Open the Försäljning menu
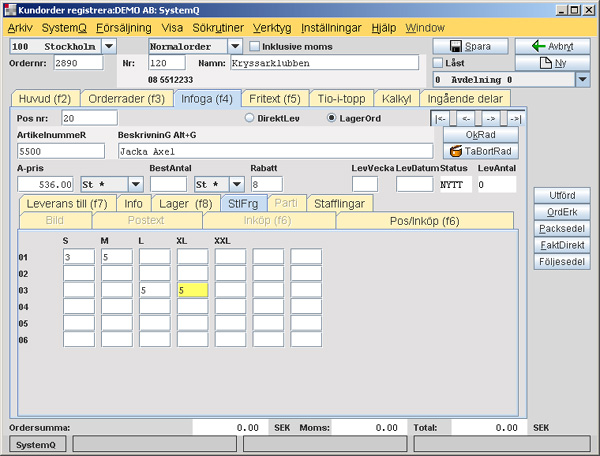The image size is (600, 456). tap(124, 28)
